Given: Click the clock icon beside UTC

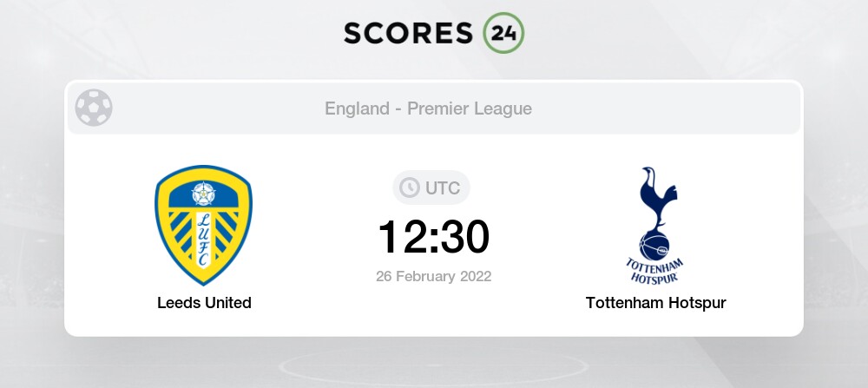Looking at the screenshot, I should coord(408,187).
